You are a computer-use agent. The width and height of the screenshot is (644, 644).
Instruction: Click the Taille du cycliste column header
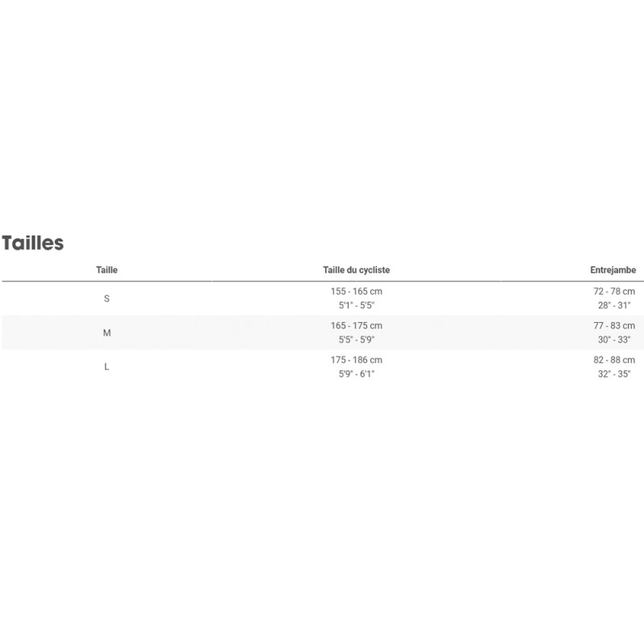click(x=356, y=270)
